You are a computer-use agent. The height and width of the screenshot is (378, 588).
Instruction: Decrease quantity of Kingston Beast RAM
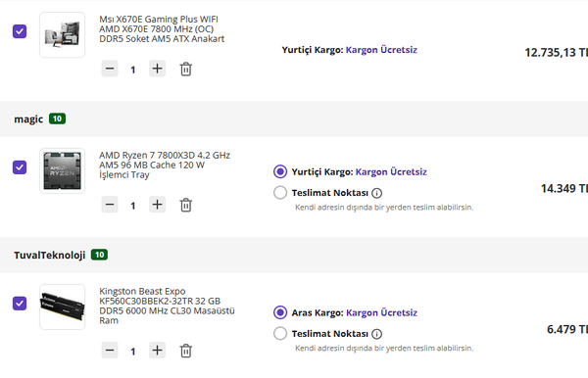[110, 351]
